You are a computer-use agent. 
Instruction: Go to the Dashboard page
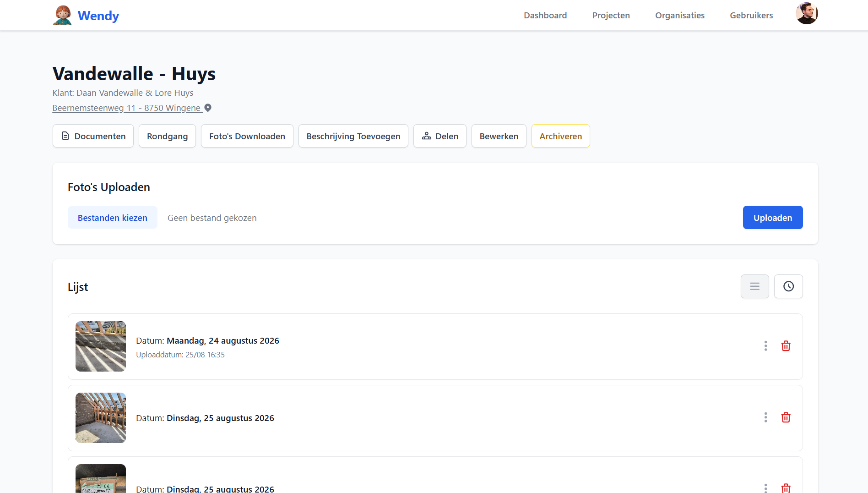click(545, 15)
